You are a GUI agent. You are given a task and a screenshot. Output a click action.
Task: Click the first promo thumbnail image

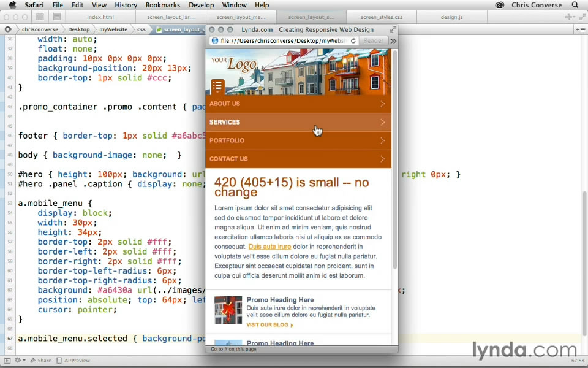click(228, 310)
